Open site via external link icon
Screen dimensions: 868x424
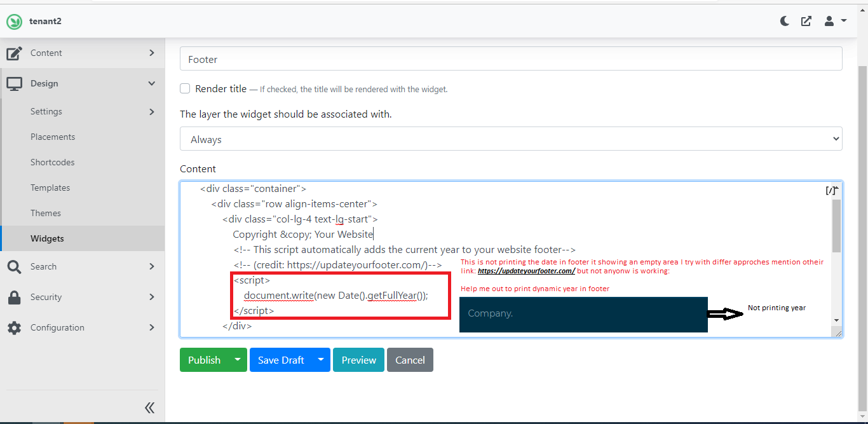(x=806, y=21)
